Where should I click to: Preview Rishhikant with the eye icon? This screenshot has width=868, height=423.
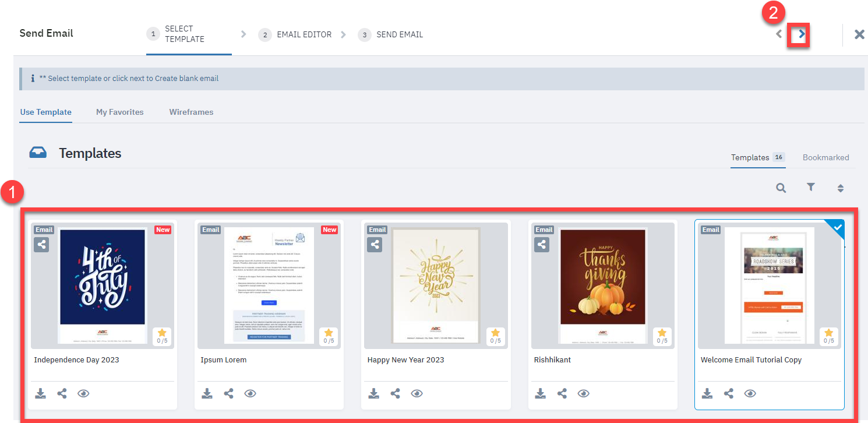(x=583, y=393)
